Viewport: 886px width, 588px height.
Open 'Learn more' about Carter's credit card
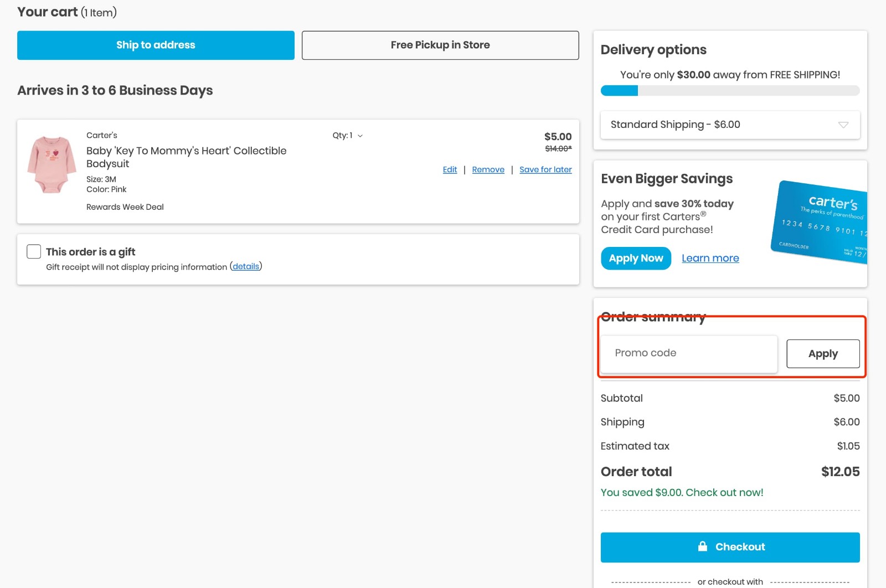point(710,258)
